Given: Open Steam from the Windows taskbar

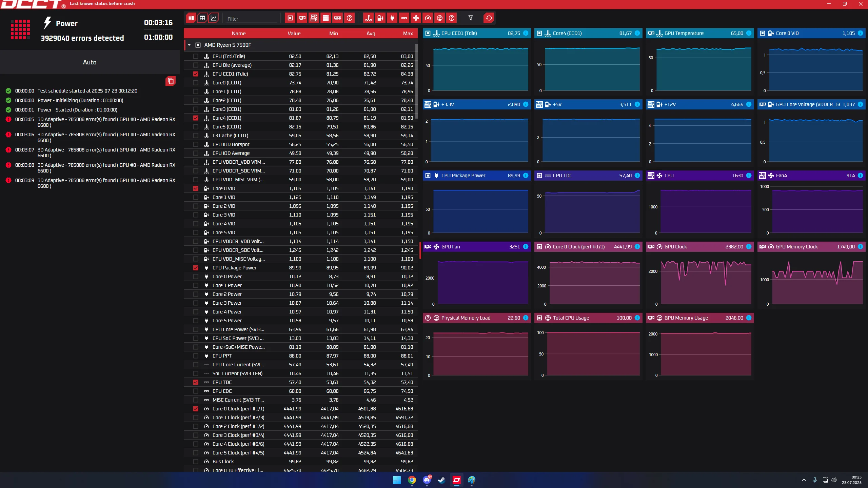Looking at the screenshot, I should (x=441, y=480).
